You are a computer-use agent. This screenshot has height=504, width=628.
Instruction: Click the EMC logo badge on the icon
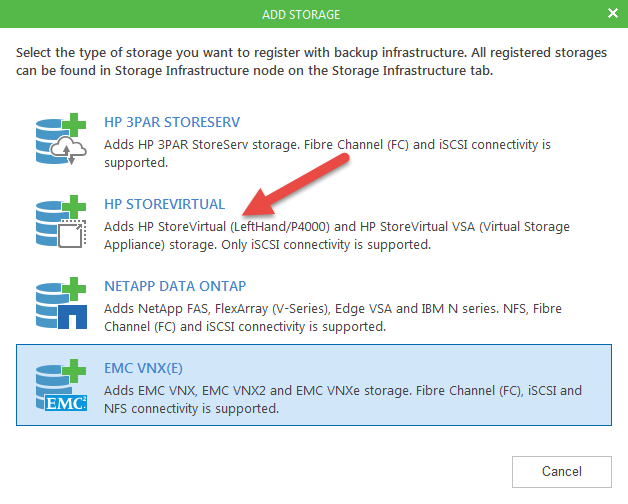click(62, 403)
